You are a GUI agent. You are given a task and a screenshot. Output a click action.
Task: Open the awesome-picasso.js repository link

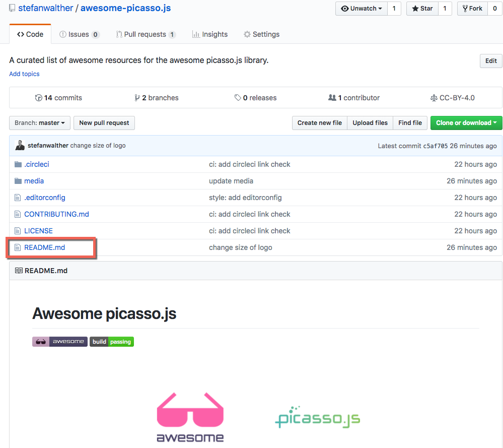click(125, 8)
